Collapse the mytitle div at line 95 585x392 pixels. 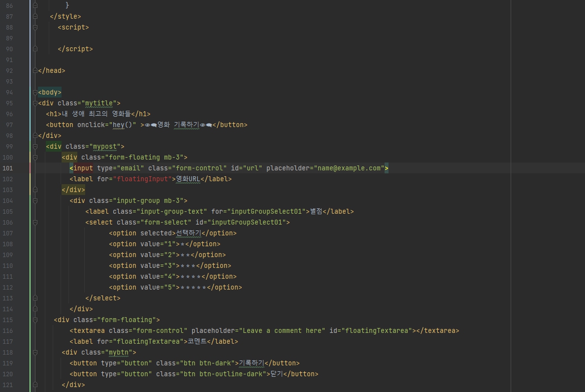click(x=35, y=103)
